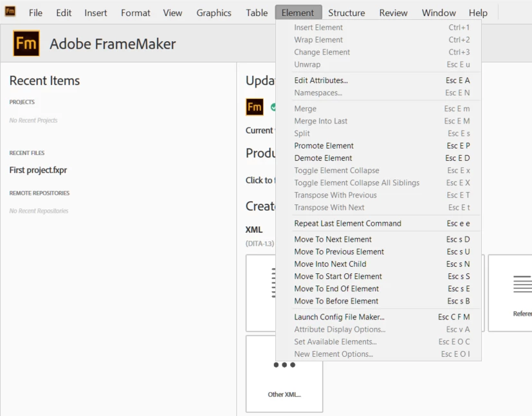Click the XML heading under Create
532x416 pixels.
[x=254, y=230]
